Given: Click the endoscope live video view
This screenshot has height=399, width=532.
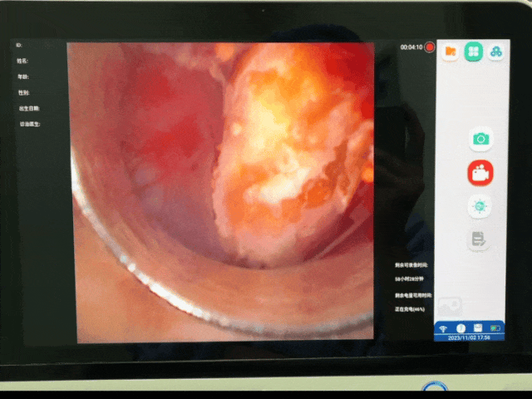Looking at the screenshot, I should pos(220,191).
